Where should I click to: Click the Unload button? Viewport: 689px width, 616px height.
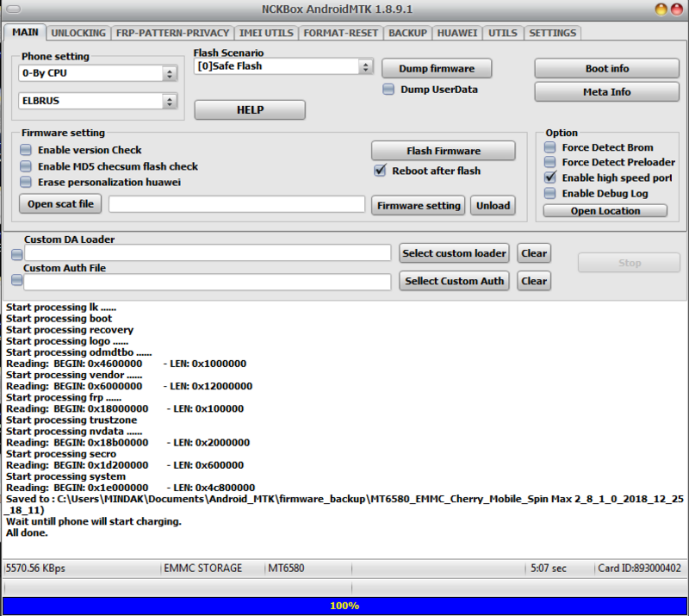pos(493,206)
